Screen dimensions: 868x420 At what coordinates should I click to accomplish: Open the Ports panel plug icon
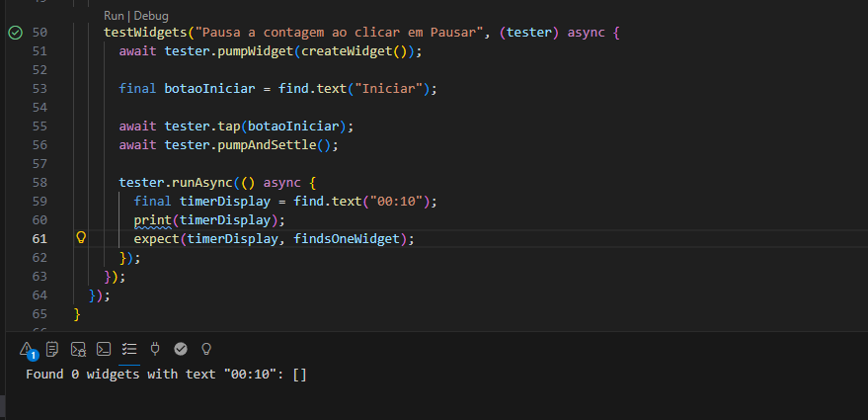pyautogui.click(x=155, y=349)
